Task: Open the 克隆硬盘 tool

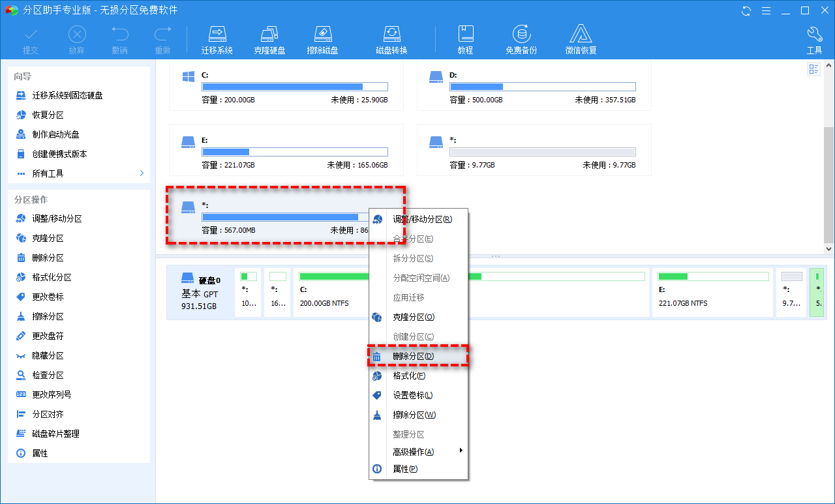Action: tap(270, 39)
